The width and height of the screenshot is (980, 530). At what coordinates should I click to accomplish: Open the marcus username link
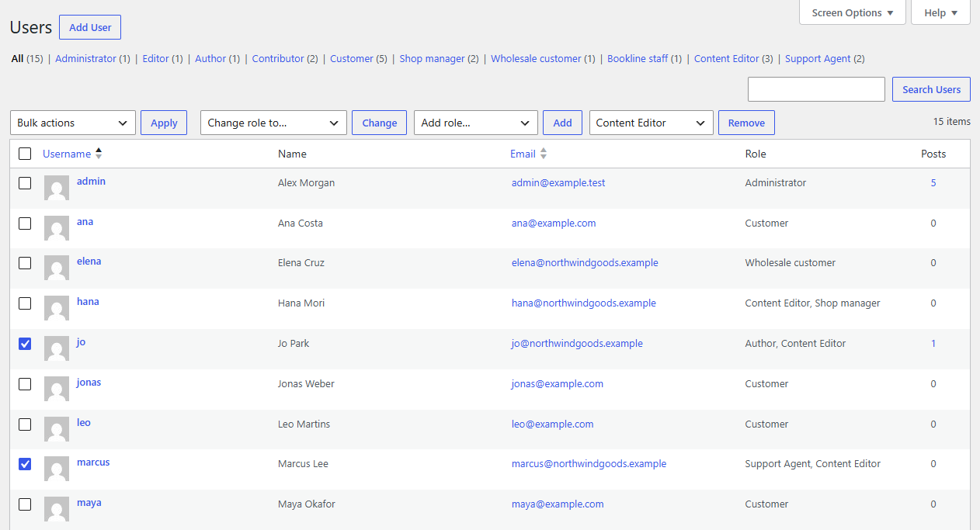(x=93, y=462)
